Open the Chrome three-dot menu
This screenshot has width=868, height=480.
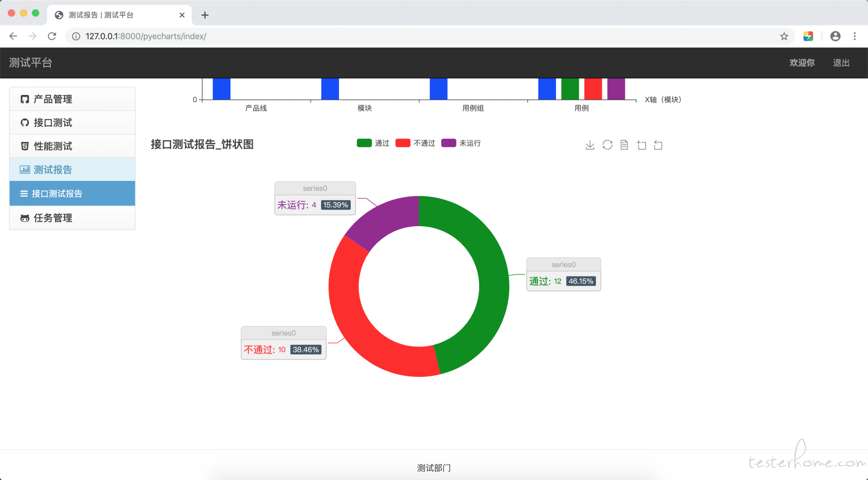click(854, 36)
